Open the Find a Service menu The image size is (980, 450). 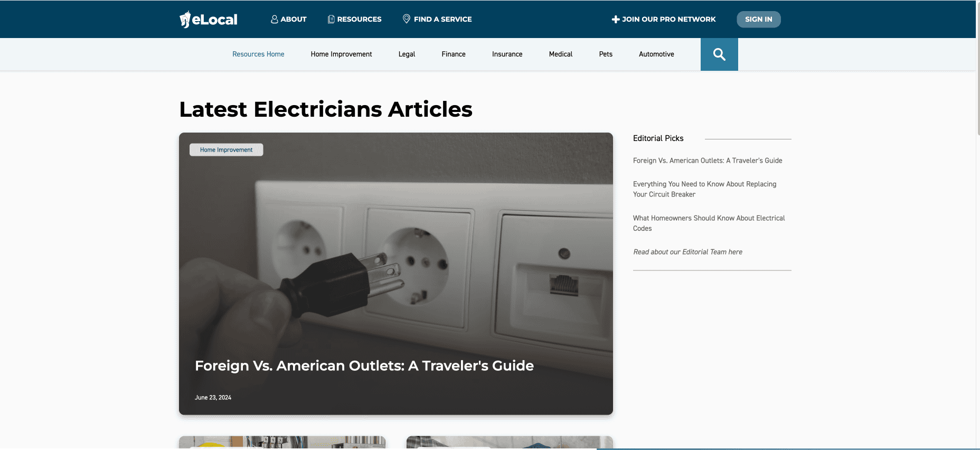coord(437,19)
